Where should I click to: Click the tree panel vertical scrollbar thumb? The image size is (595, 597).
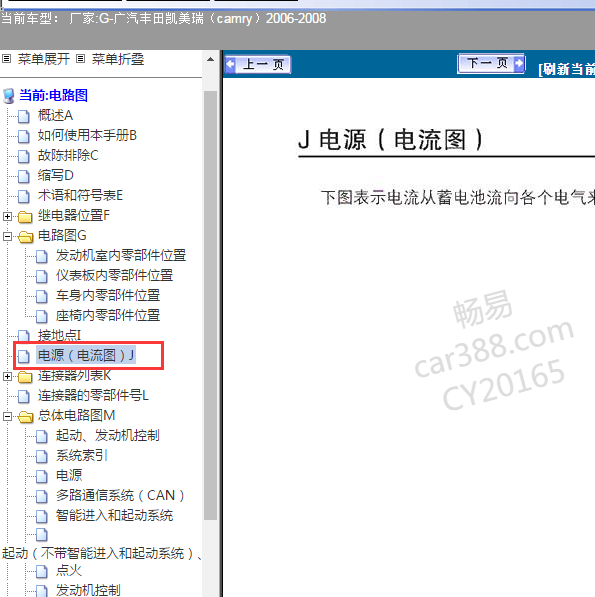[210, 305]
